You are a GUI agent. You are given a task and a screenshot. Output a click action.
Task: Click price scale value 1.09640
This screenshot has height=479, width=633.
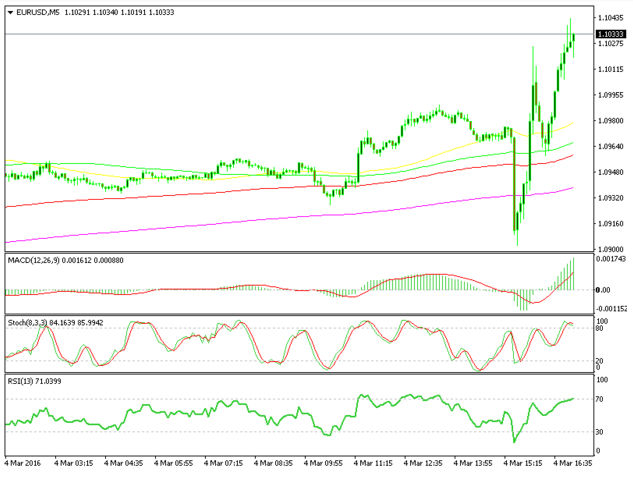[x=611, y=146]
